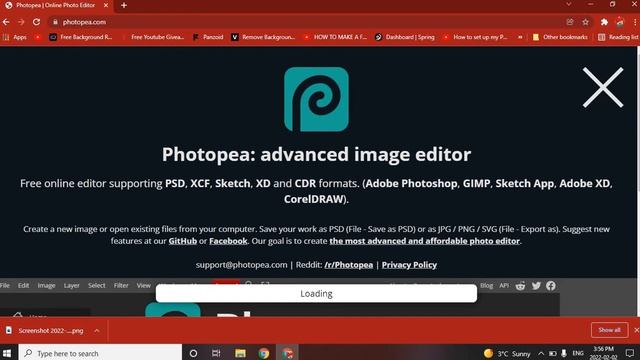Image resolution: width=640 pixels, height=360 pixels.
Task: Open Google Chrome from the taskbar
Action: [x=264, y=353]
